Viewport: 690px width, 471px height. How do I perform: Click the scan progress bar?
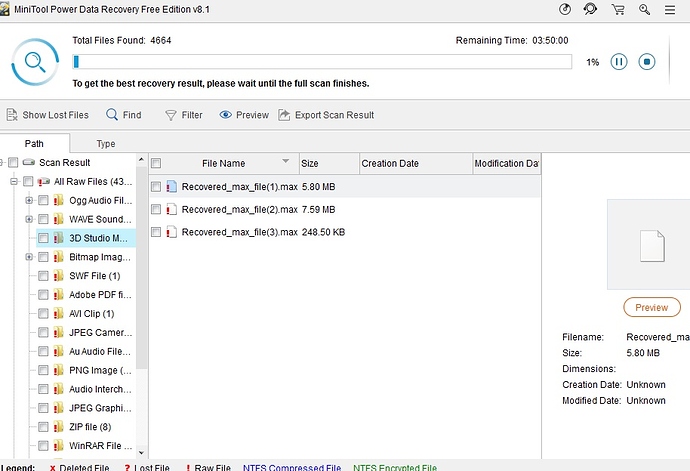pyautogui.click(x=322, y=62)
